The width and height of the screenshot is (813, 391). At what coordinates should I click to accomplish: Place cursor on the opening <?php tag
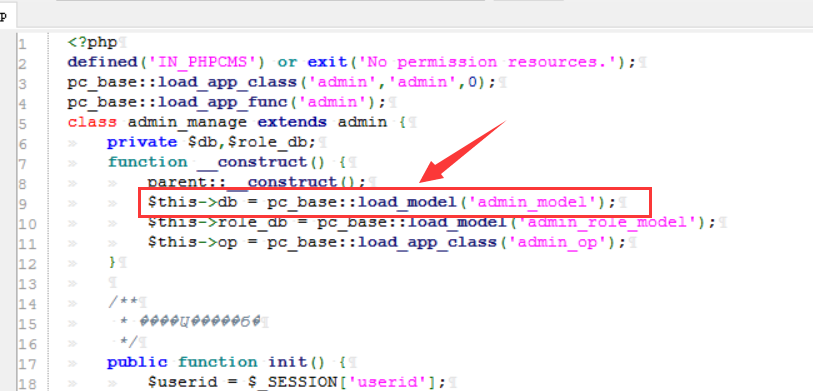(x=92, y=42)
